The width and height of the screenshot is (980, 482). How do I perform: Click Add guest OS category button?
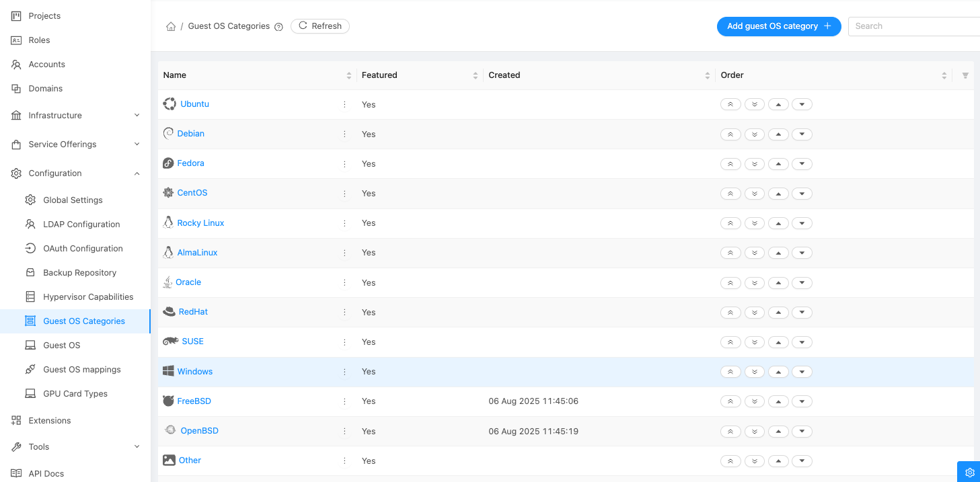click(x=779, y=26)
